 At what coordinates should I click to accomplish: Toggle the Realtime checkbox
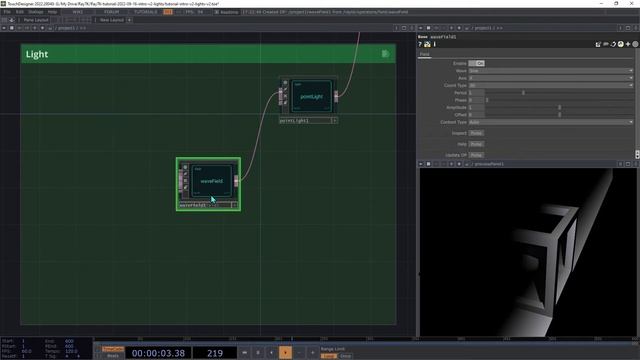click(217, 12)
